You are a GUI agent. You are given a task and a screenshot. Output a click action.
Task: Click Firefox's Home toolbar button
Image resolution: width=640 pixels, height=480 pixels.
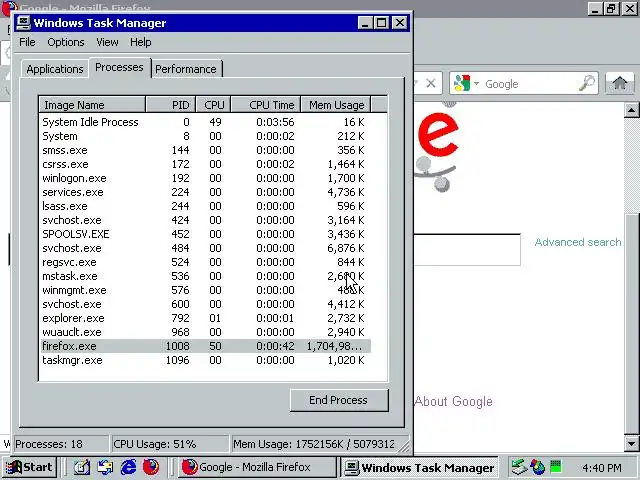tap(620, 83)
